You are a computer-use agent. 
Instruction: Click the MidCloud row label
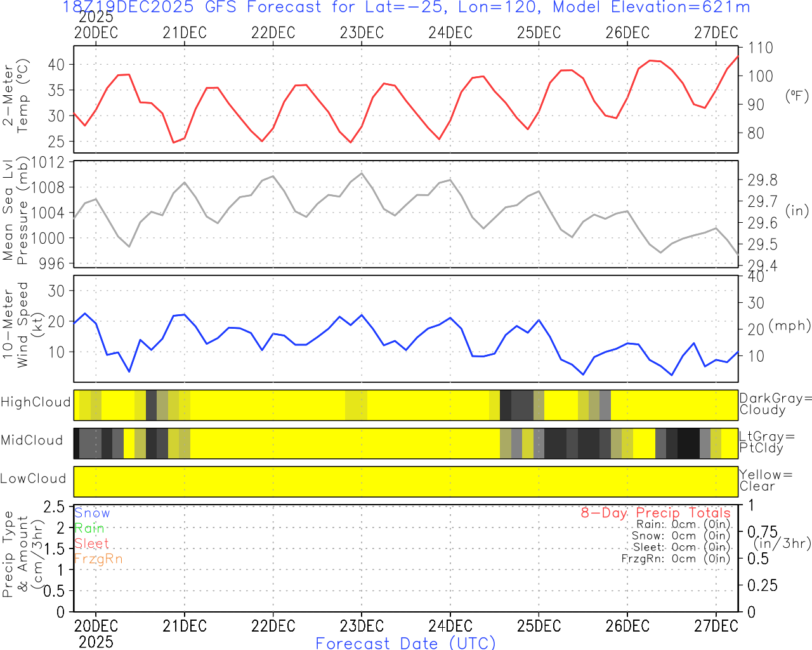pyautogui.click(x=32, y=441)
